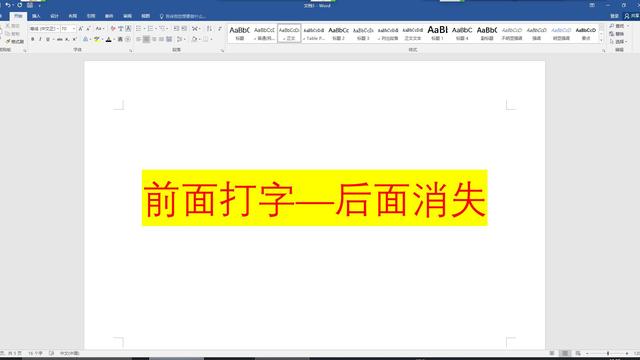Click the Justify alignment icon
This screenshot has height=360, width=640.
pos(161,39)
